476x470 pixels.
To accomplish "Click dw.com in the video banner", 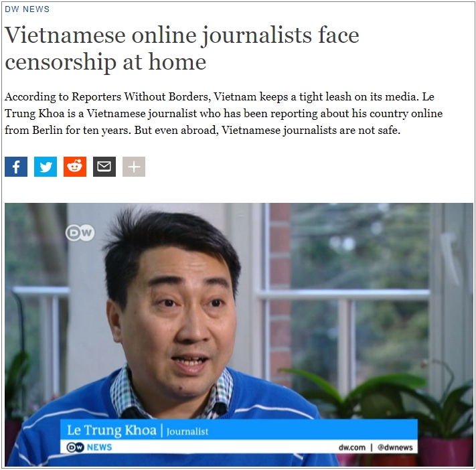I will (352, 447).
